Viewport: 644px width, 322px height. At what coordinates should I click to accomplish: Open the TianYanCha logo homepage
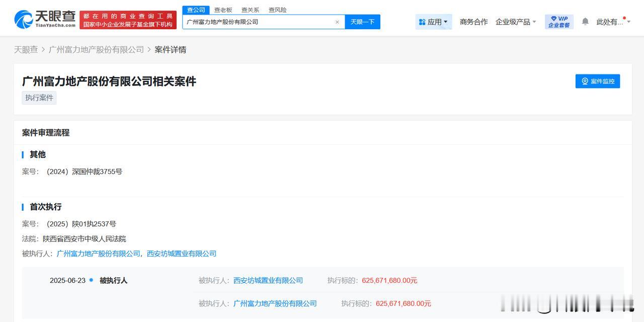click(45, 19)
